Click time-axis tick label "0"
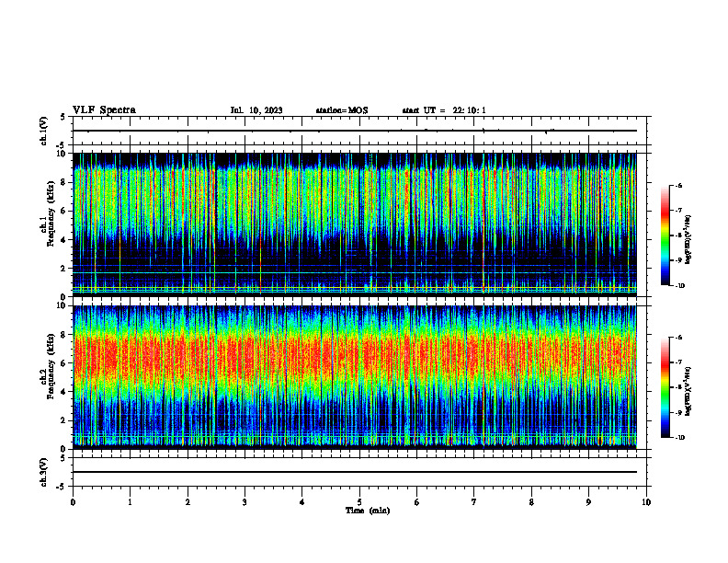The height and width of the screenshot is (563, 728). (x=73, y=502)
